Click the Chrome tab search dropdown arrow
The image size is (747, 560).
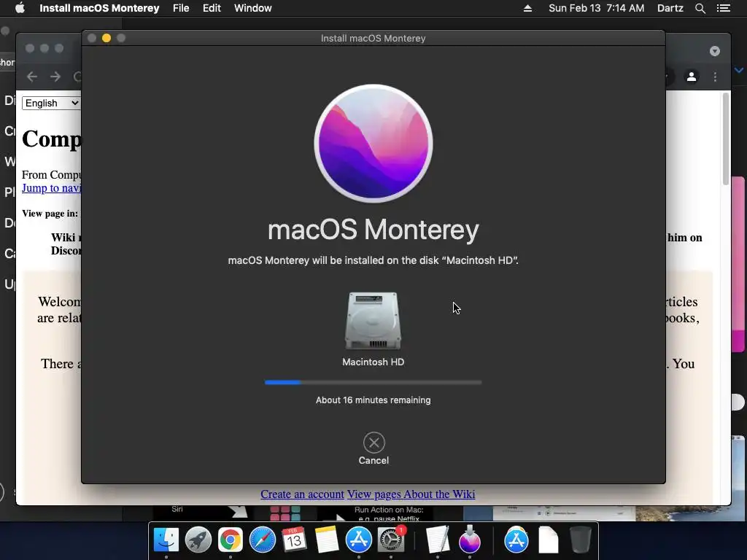coord(715,51)
